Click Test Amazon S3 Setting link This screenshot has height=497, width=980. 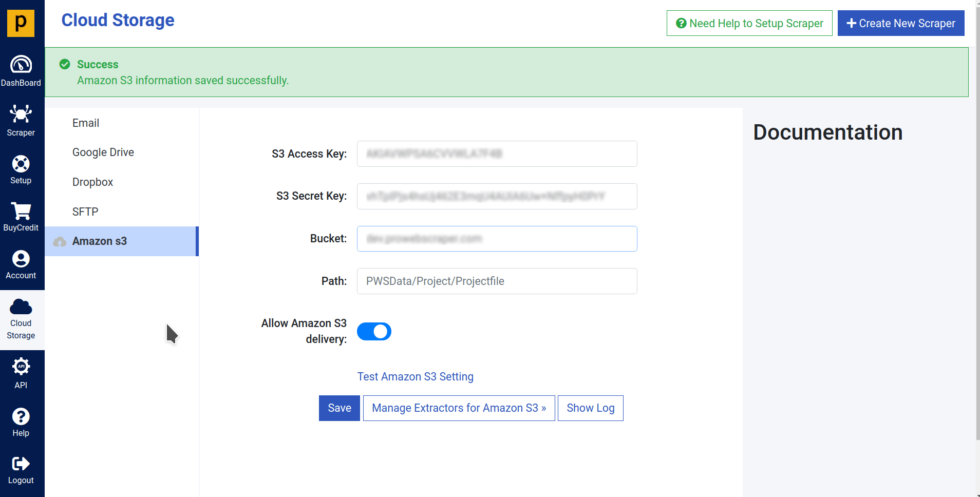pos(415,377)
